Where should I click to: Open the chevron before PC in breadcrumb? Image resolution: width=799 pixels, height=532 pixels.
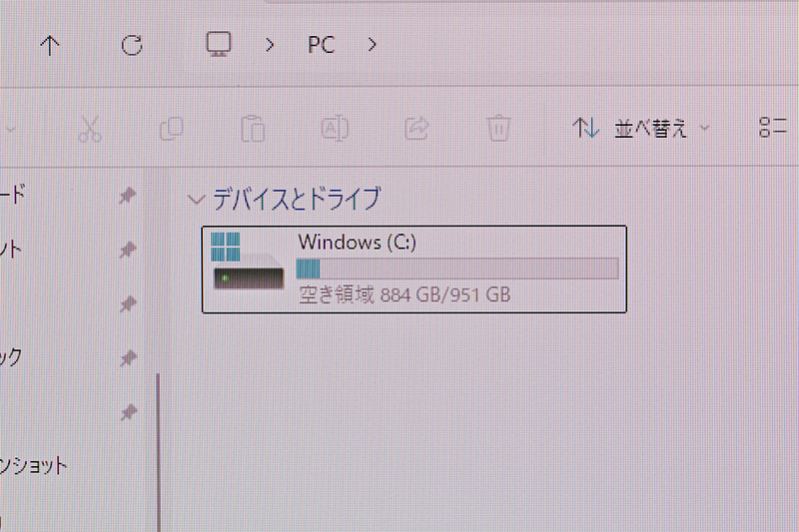coord(270,45)
